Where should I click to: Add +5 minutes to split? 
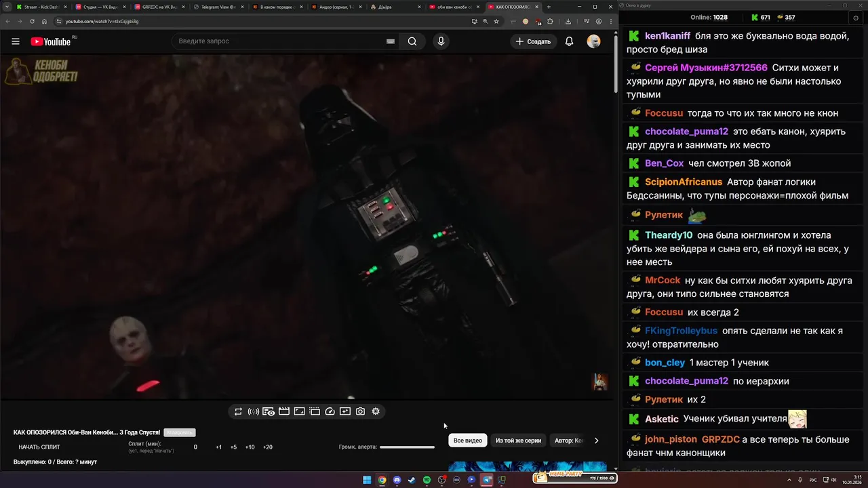pos(233,447)
